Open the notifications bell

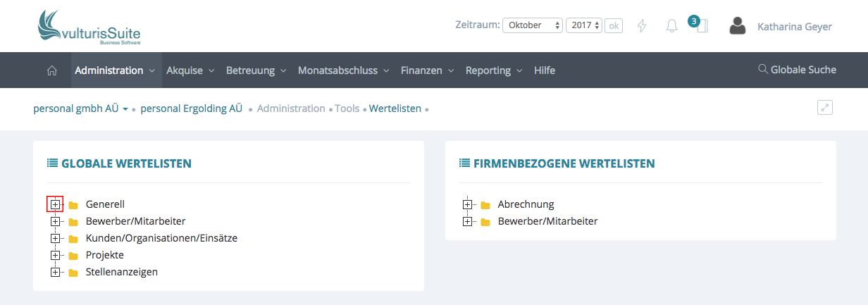[x=671, y=26]
